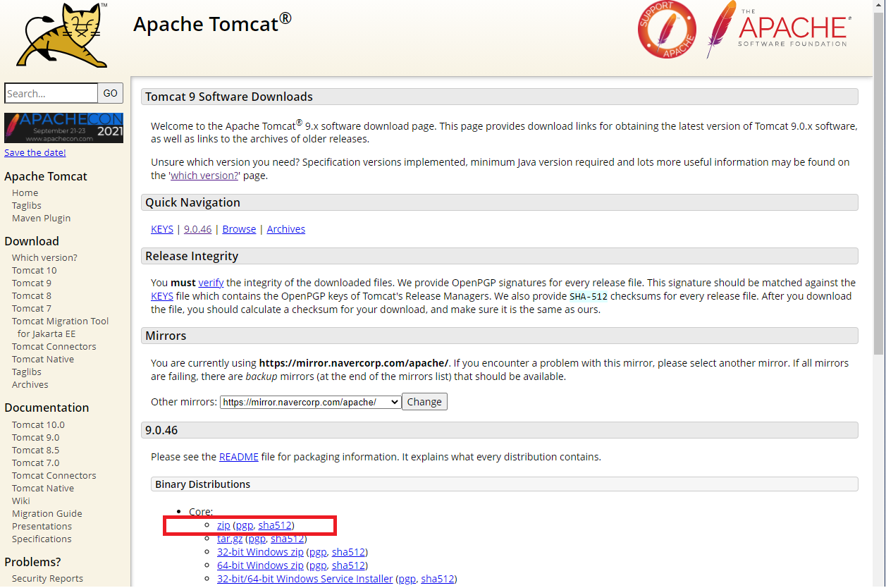
Task: Open the Specifications sidebar link
Action: 42,539
